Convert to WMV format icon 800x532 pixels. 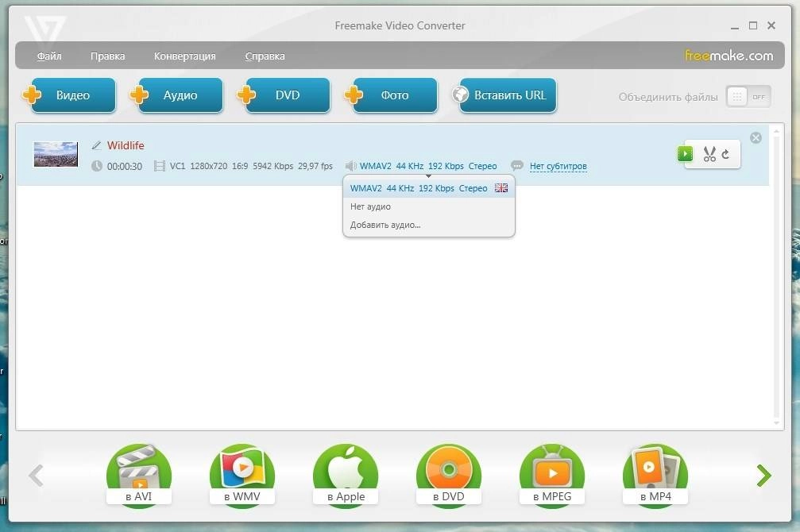click(242, 474)
